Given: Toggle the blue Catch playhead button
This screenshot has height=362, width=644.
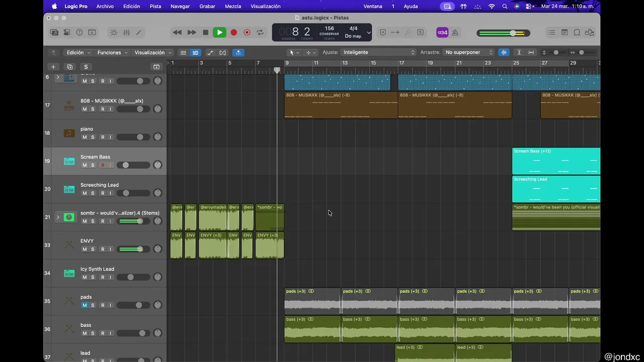Looking at the screenshot, I should 238,52.
